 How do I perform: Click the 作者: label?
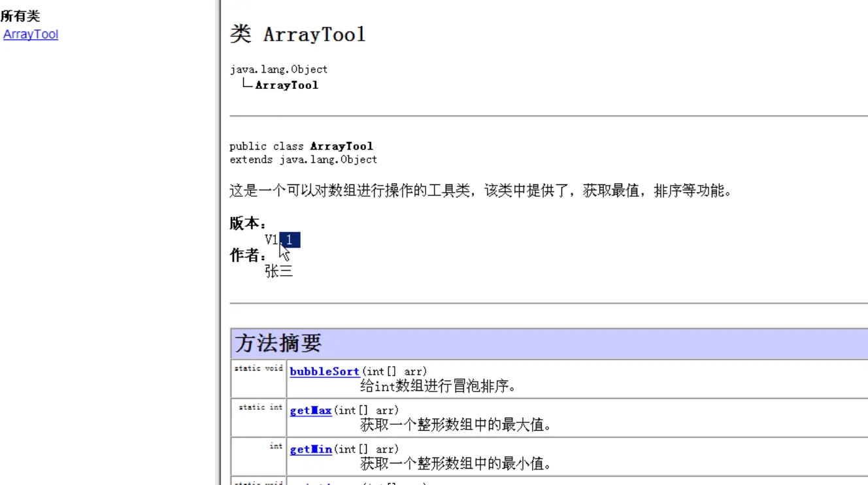click(x=248, y=256)
